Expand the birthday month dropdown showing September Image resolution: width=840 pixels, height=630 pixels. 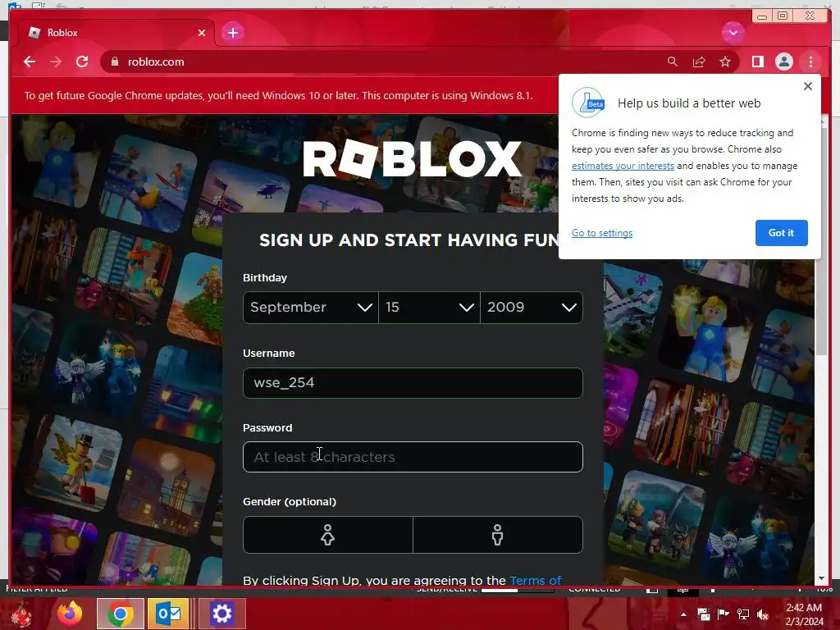[311, 308]
